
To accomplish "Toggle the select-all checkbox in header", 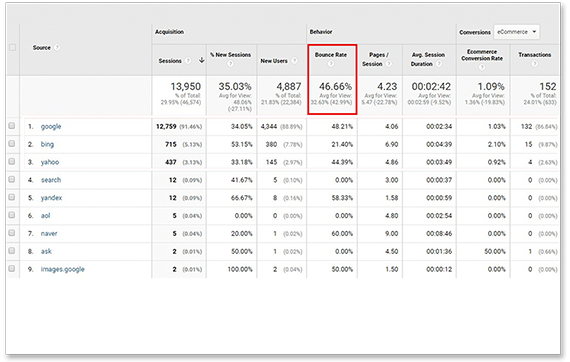I will tap(12, 48).
